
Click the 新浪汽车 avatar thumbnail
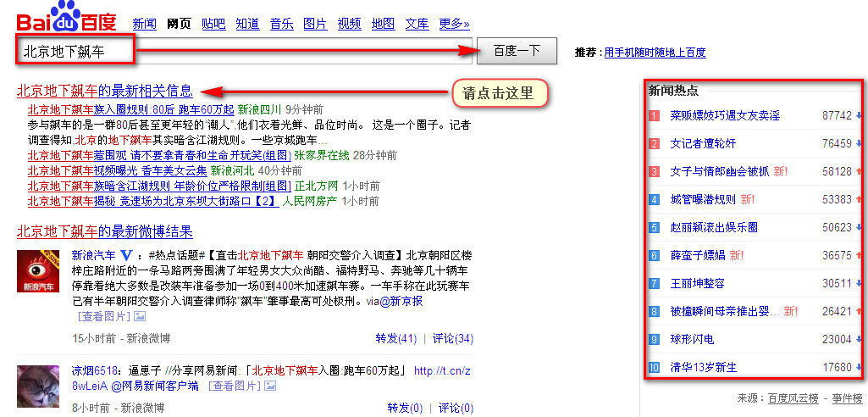pyautogui.click(x=37, y=271)
